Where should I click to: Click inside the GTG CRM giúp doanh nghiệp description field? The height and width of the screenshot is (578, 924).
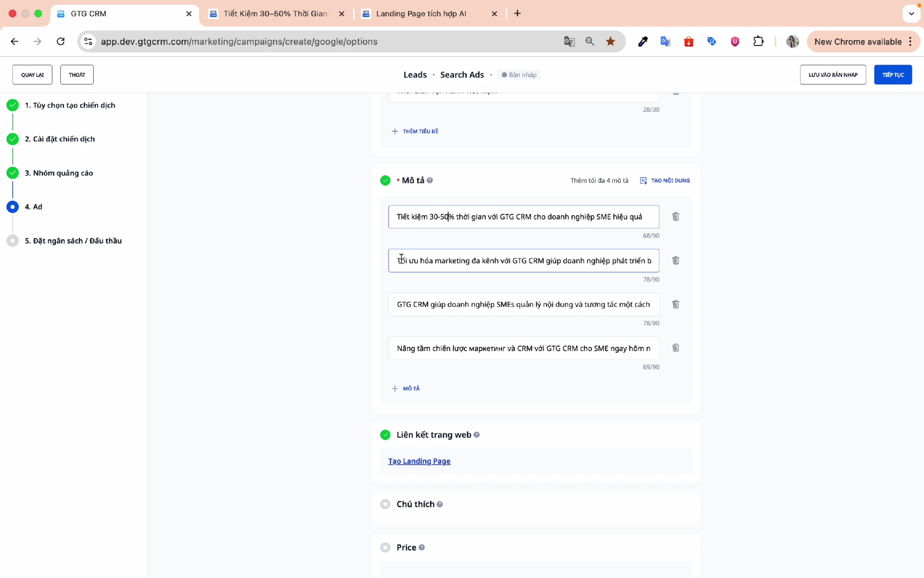tap(521, 304)
